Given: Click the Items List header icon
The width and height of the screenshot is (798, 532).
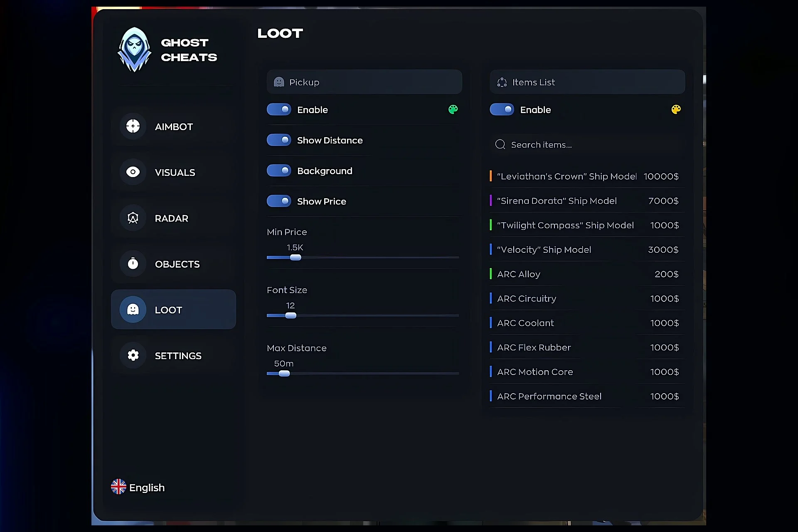Looking at the screenshot, I should 502,82.
